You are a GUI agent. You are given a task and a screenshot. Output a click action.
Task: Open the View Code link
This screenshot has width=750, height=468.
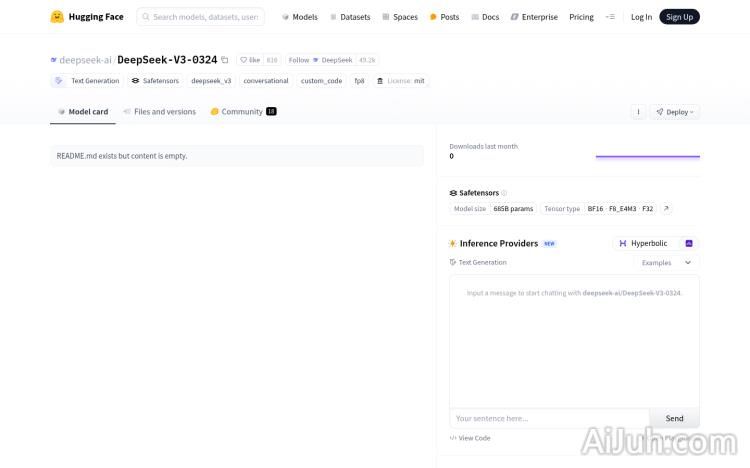[470, 438]
